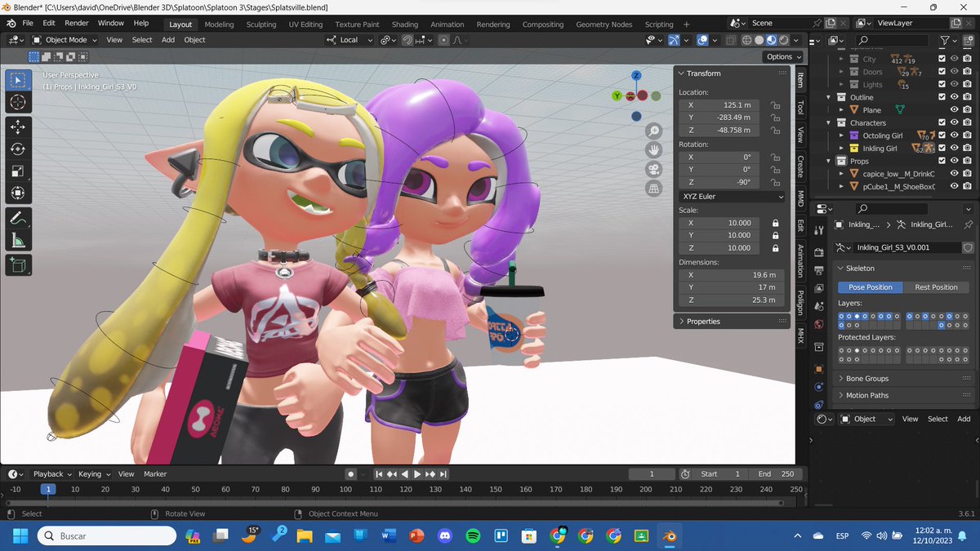Open the Options dropdown in viewport

coord(782,56)
